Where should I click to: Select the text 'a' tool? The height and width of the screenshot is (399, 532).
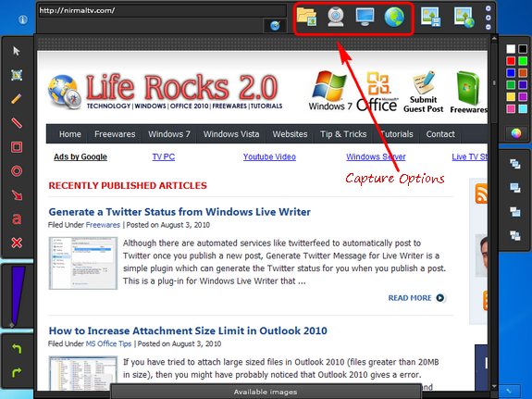tap(17, 219)
